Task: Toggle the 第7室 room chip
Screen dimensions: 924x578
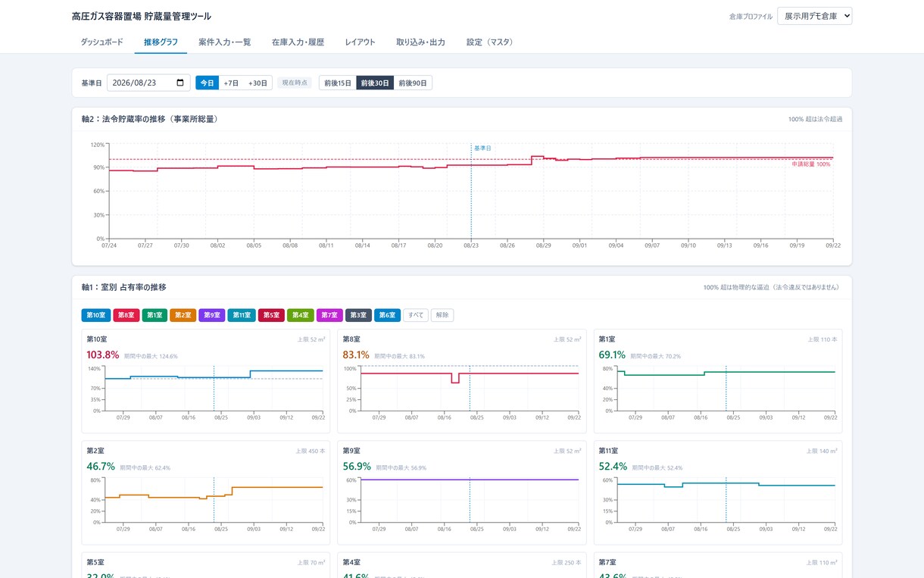Action: tap(329, 315)
